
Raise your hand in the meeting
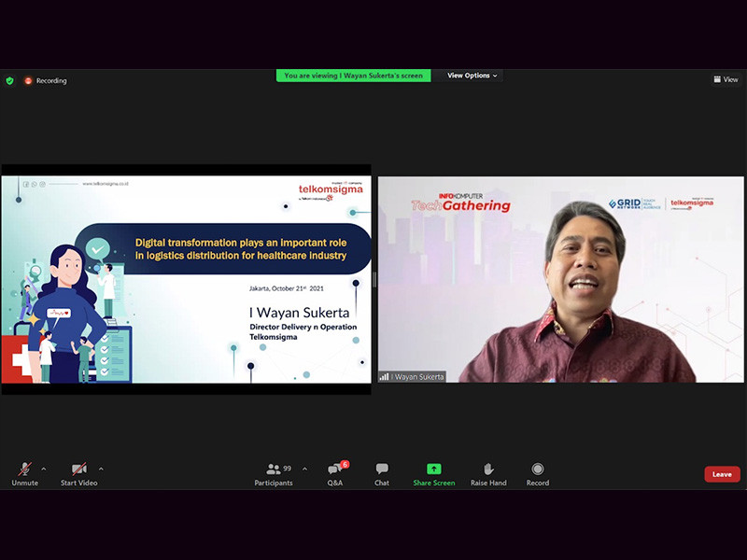488,473
